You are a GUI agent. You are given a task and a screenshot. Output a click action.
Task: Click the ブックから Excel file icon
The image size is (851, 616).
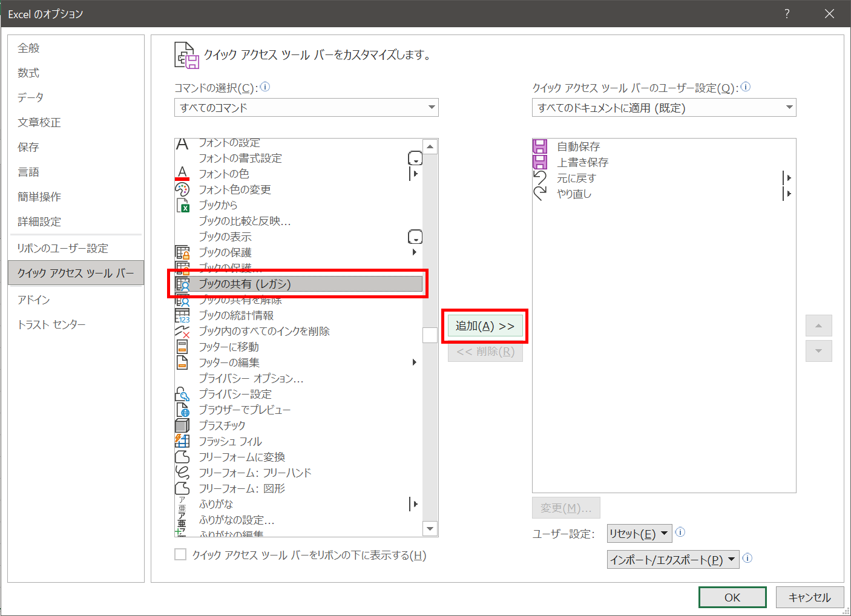pyautogui.click(x=182, y=205)
